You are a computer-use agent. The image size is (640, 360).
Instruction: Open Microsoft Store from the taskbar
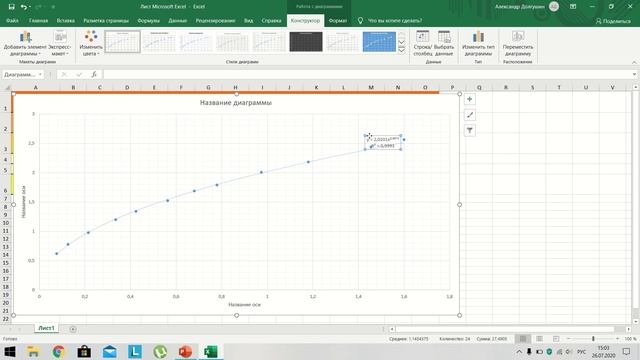84,351
